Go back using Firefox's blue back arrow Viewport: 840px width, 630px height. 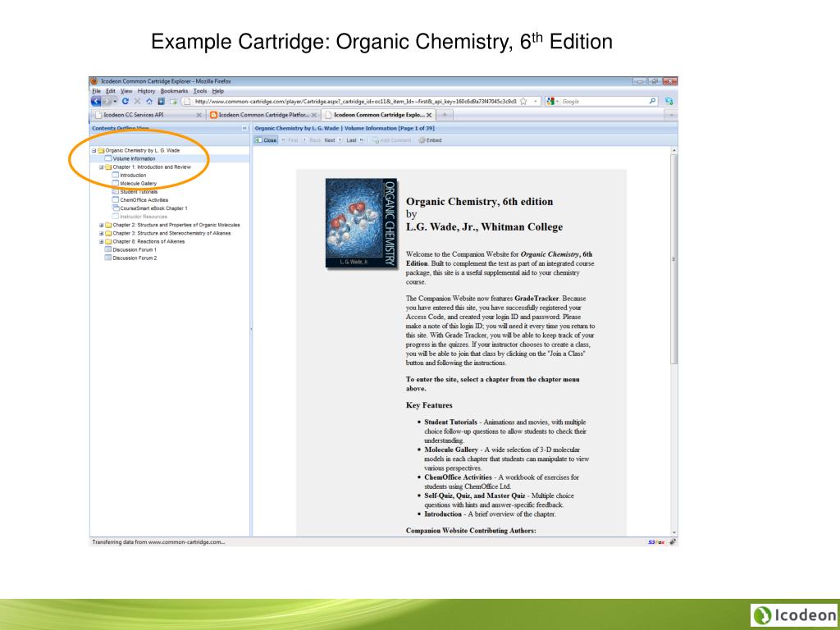(x=96, y=101)
